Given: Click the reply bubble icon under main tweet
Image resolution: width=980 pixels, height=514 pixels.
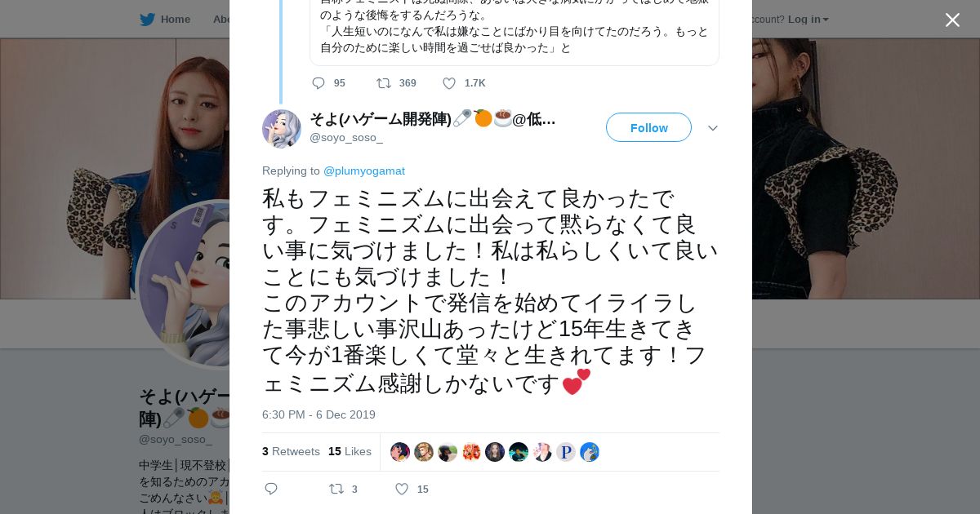Looking at the screenshot, I should pos(271,489).
